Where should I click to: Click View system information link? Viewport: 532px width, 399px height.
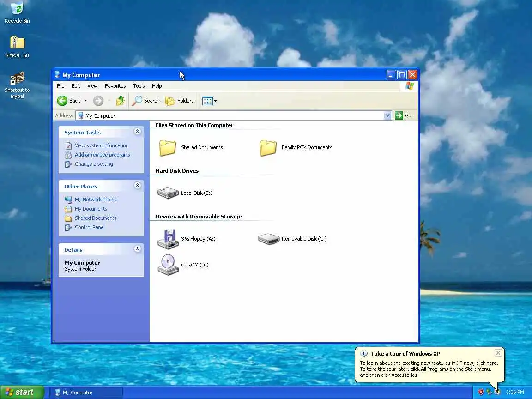pos(102,145)
